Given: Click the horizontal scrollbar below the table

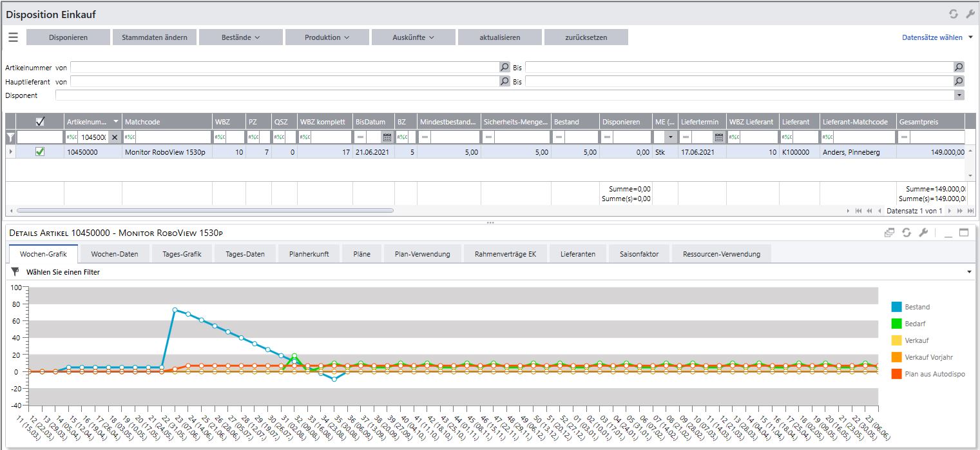Looking at the screenshot, I should tap(205, 211).
